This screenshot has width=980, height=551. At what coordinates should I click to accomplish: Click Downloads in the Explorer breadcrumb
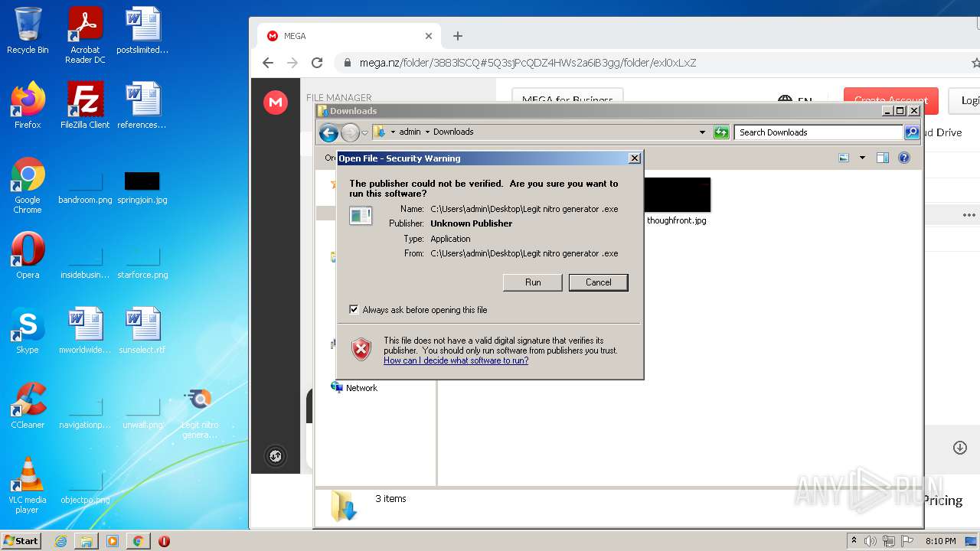click(x=453, y=132)
